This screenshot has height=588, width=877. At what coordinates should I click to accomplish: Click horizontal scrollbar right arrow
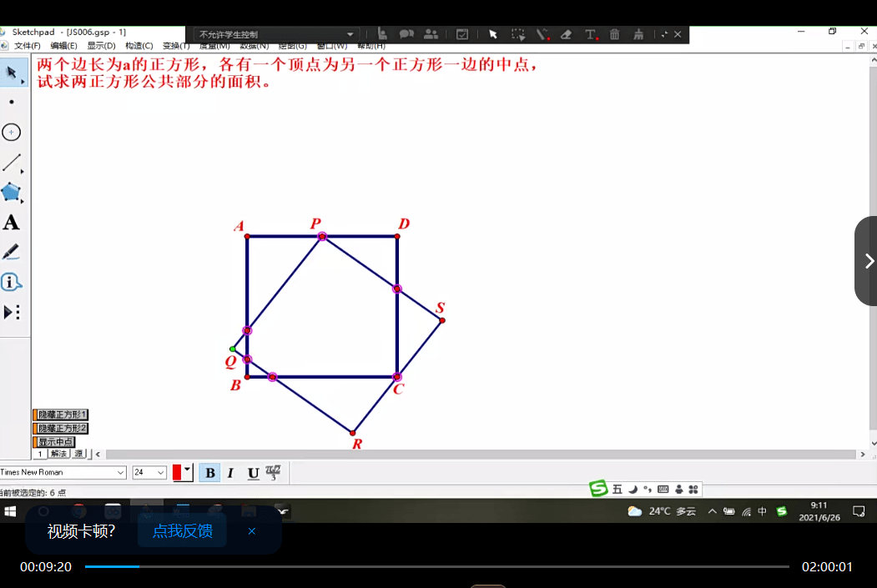pos(863,455)
